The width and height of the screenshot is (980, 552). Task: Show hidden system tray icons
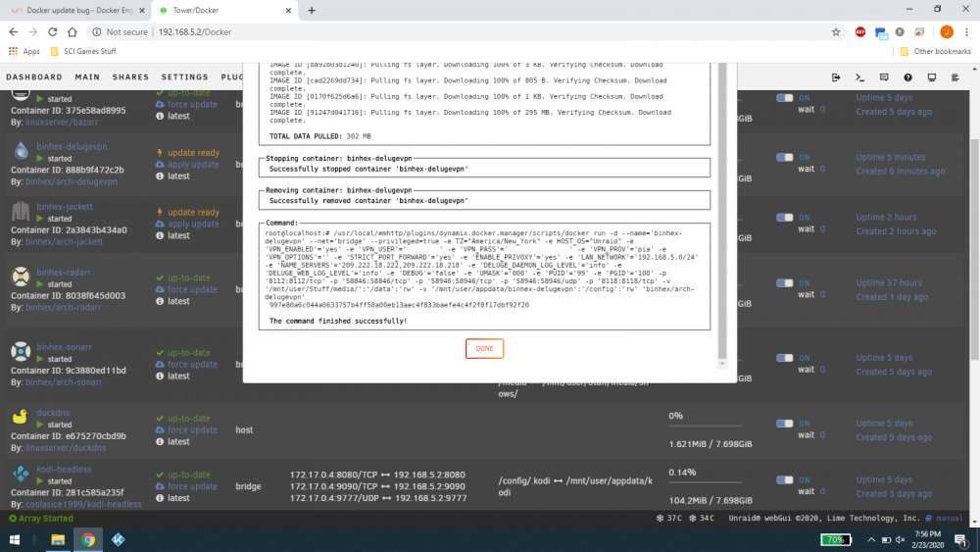click(871, 539)
